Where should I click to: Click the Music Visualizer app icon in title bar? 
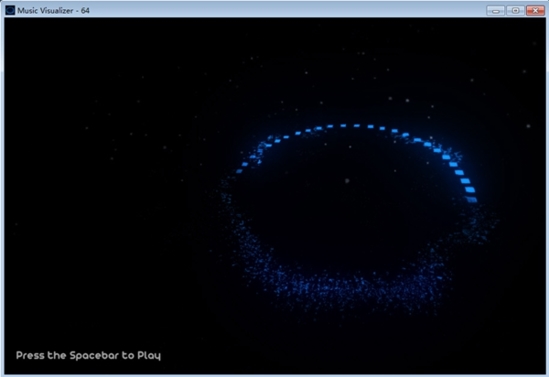click(10, 11)
